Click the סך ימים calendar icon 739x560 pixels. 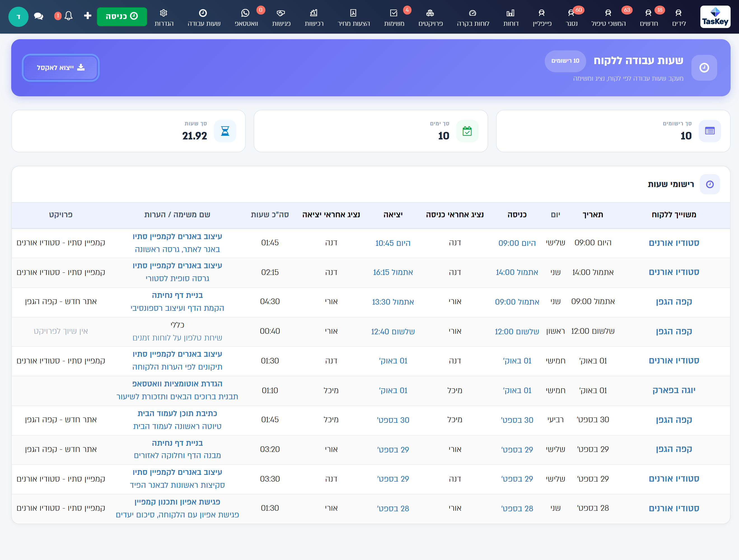click(467, 131)
